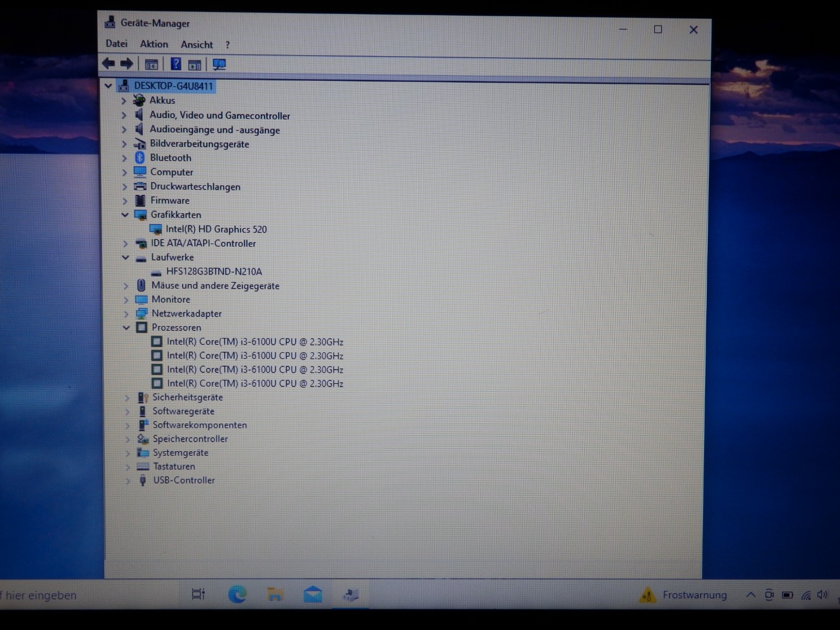840x630 pixels.
Task: Click the battery status tray icon
Action: click(x=787, y=595)
